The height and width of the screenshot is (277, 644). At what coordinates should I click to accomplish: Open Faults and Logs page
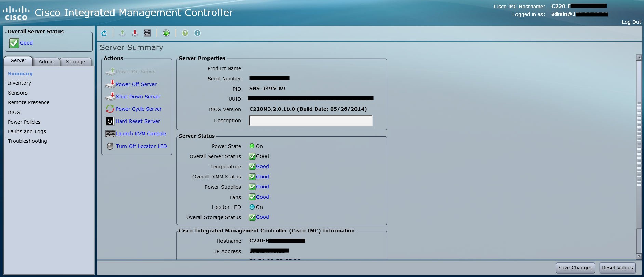[x=27, y=131]
